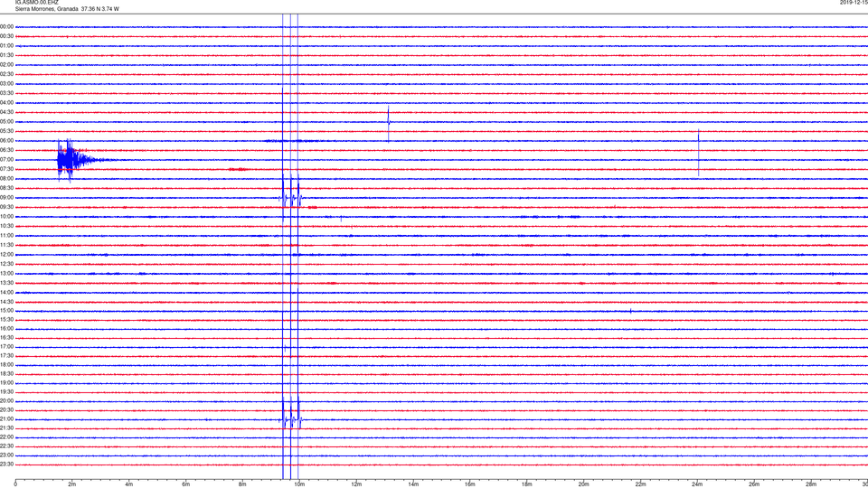Select the "12:30" hour label
Viewport: 868px width, 488px height.
tap(6, 264)
